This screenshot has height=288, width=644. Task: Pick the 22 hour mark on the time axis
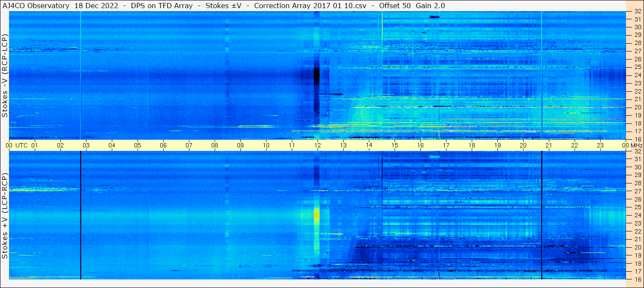coord(575,145)
